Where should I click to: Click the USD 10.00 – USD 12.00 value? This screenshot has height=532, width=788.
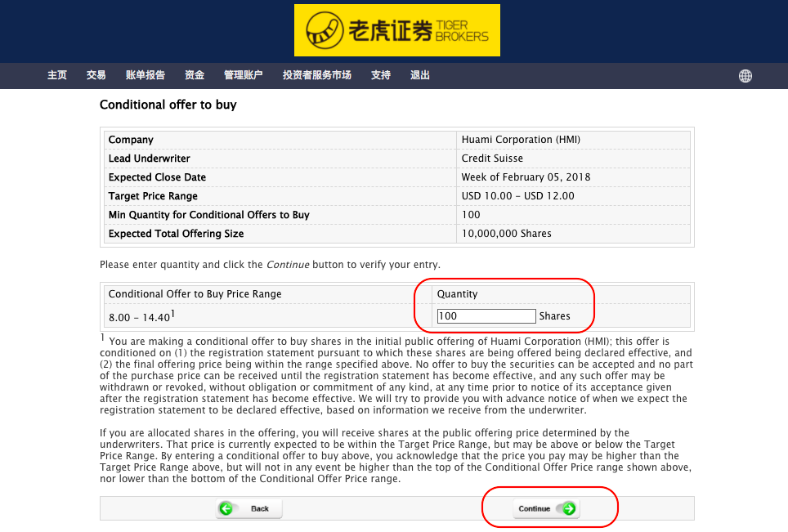click(517, 196)
